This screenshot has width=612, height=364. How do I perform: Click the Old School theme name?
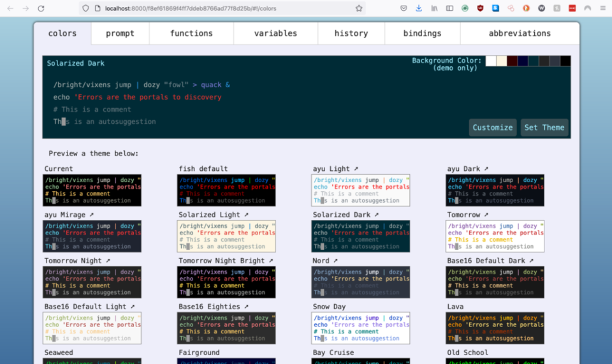point(467,353)
